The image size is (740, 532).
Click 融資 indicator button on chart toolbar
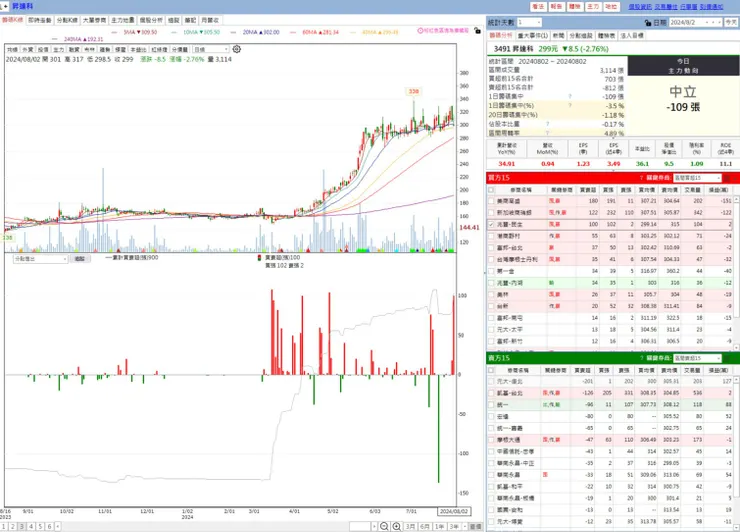74,49
